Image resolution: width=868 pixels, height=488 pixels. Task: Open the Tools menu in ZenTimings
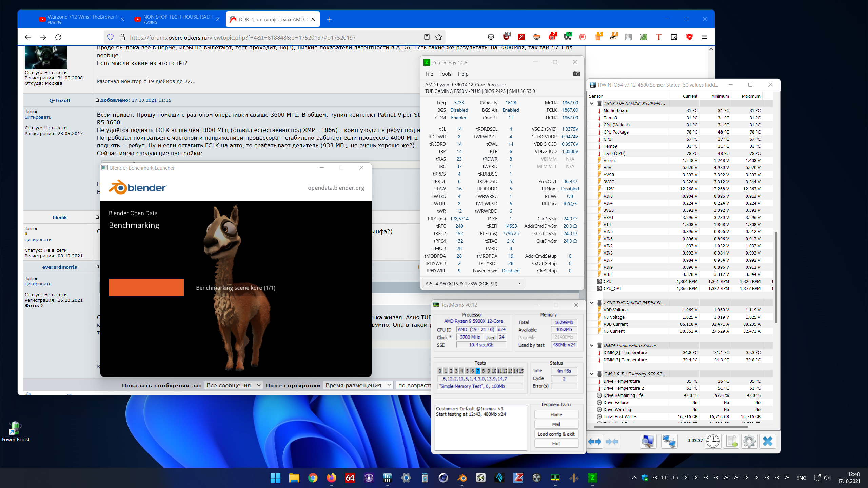tap(445, 74)
